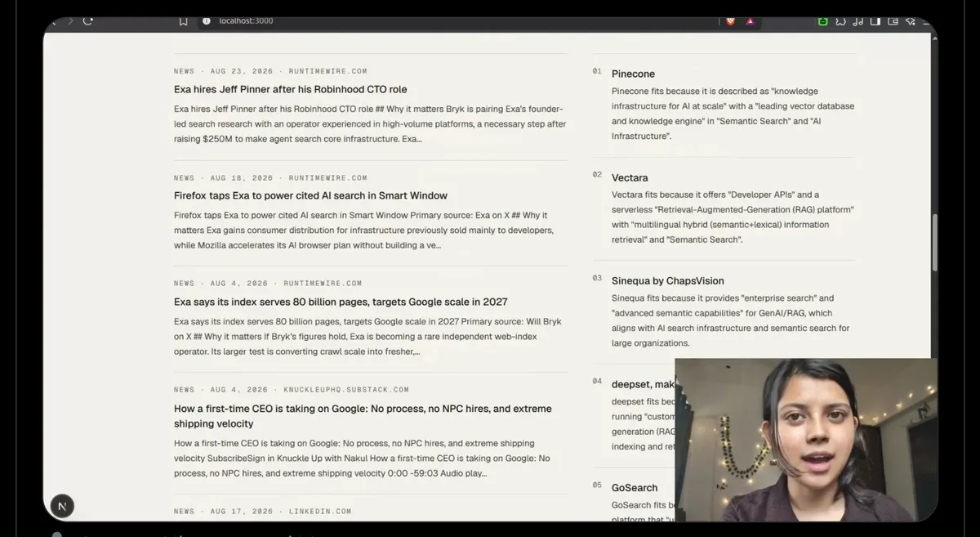The image size is (980, 537).
Task: Click rank number 03 beside Sinequa
Action: [597, 279]
